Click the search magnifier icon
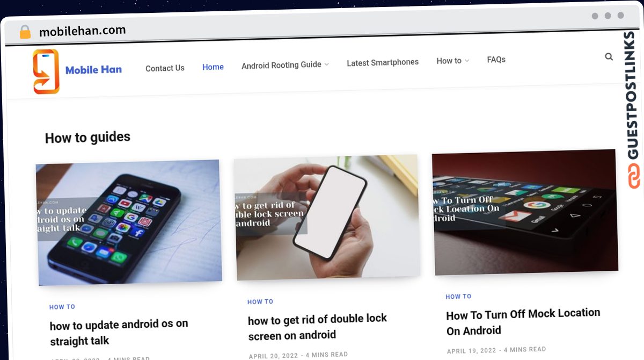 click(609, 56)
